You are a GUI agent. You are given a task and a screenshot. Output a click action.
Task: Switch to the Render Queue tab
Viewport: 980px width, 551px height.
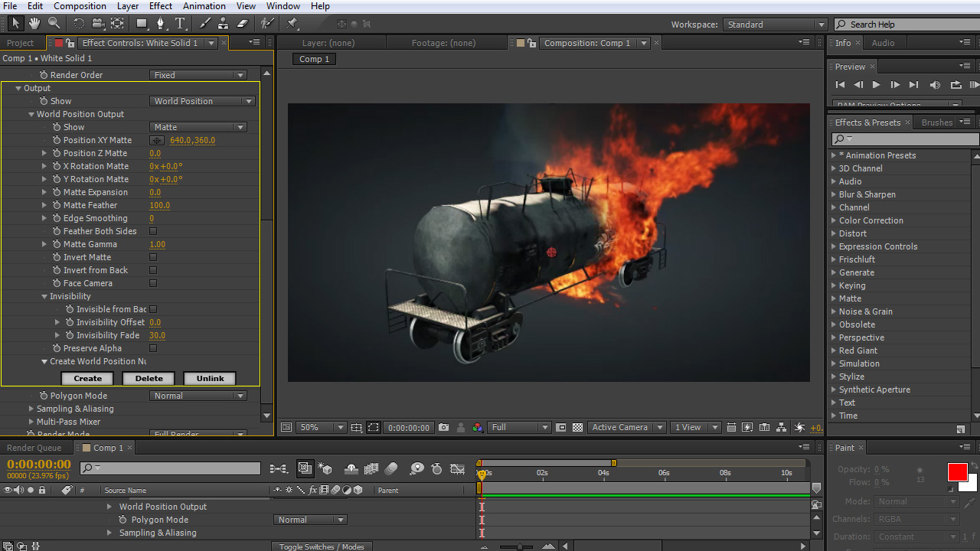tap(34, 448)
